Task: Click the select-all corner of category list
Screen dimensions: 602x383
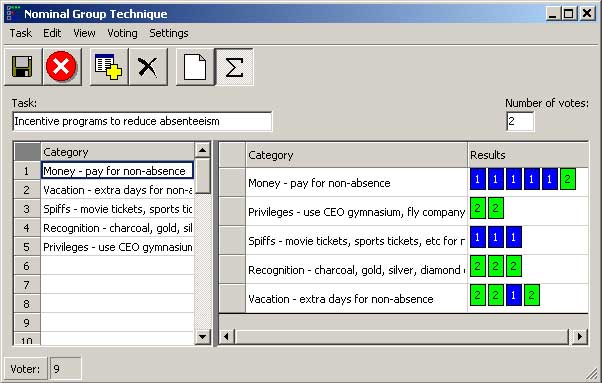Action: coord(27,152)
